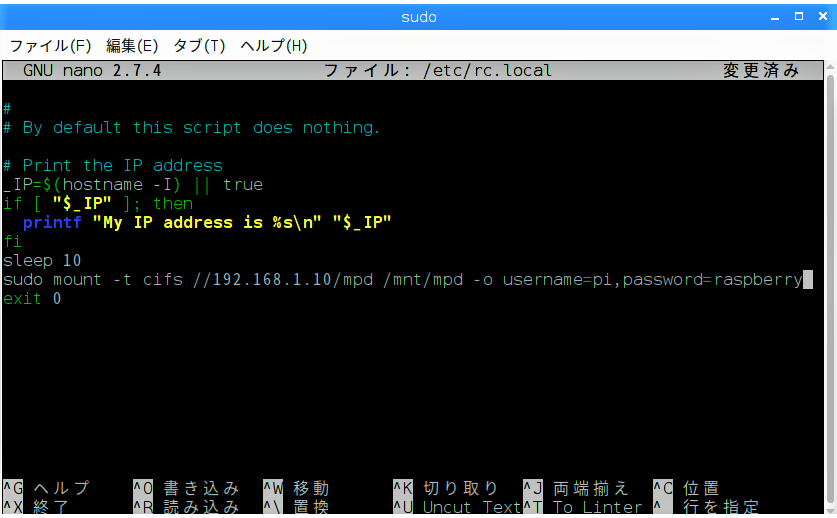This screenshot has height=518, width=837.
Task: Open the 編集(E) menu
Action: [x=132, y=46]
